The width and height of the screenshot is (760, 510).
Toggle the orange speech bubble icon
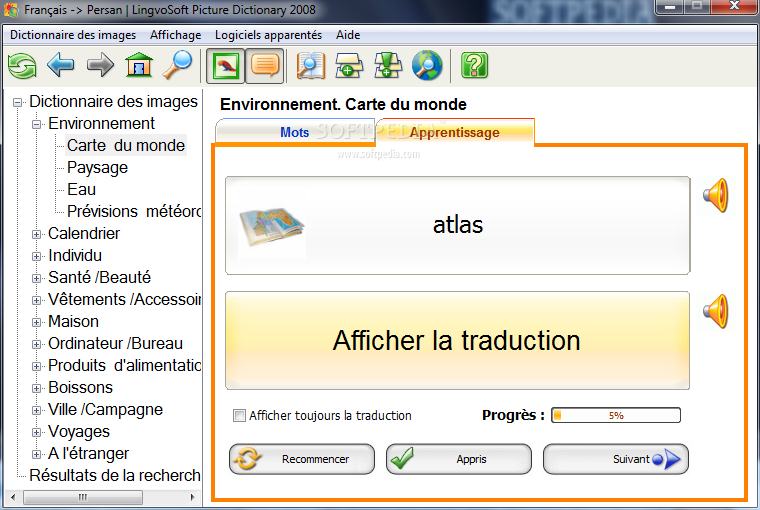(265, 66)
